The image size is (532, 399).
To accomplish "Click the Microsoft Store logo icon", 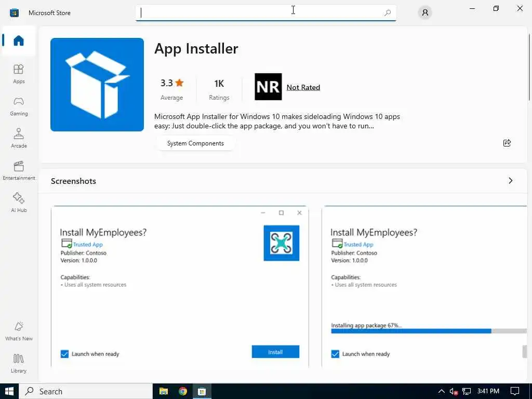I will coord(14,13).
